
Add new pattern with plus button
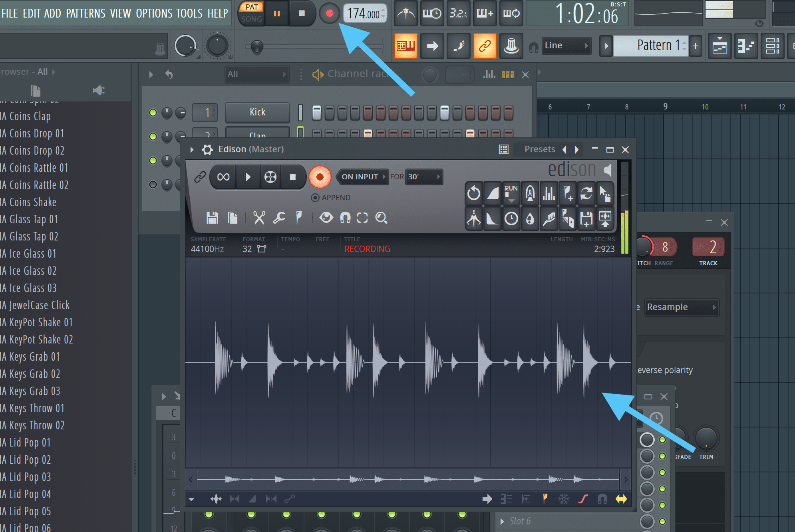(x=696, y=46)
